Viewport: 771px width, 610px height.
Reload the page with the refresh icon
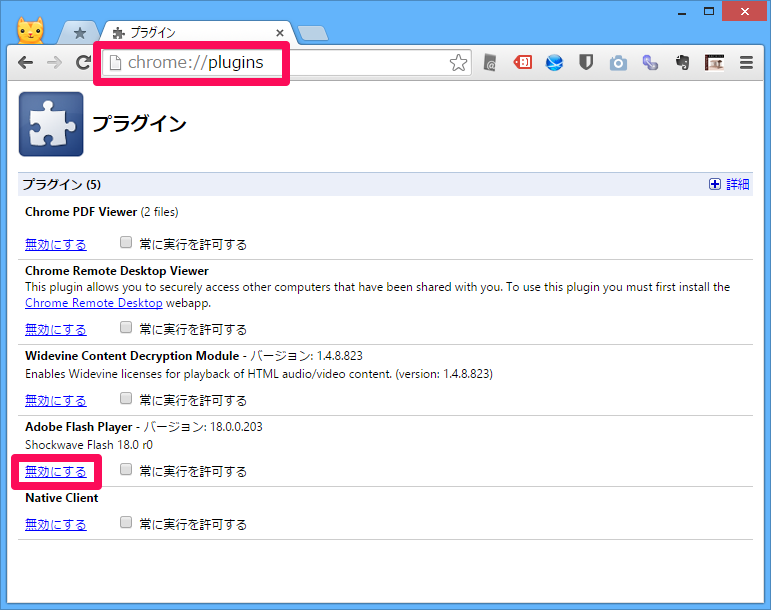(83, 63)
